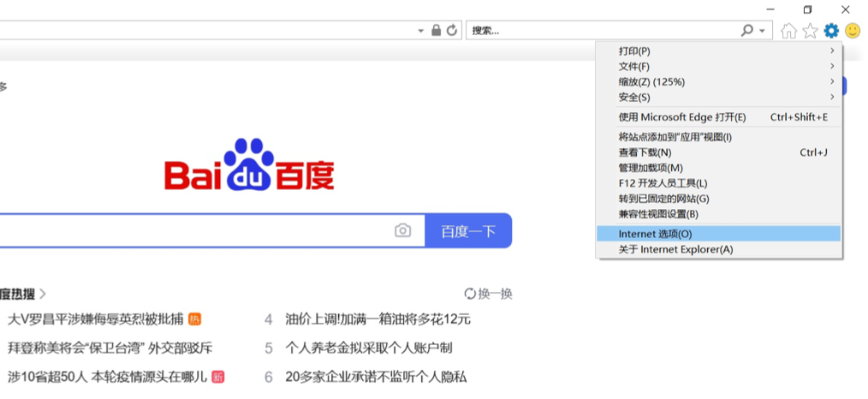
Task: Select 使用 Microsoft Edge 打开(E)
Action: tap(718, 117)
